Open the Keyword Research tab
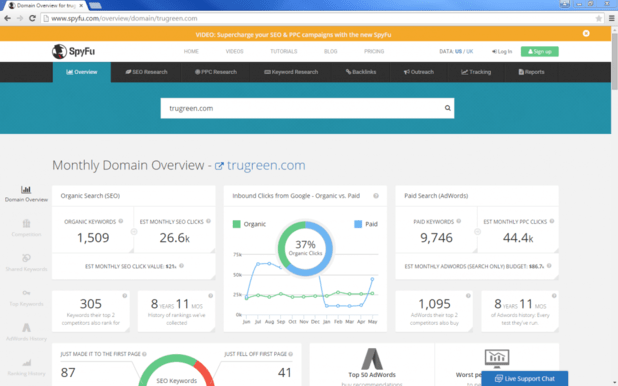 (x=291, y=72)
